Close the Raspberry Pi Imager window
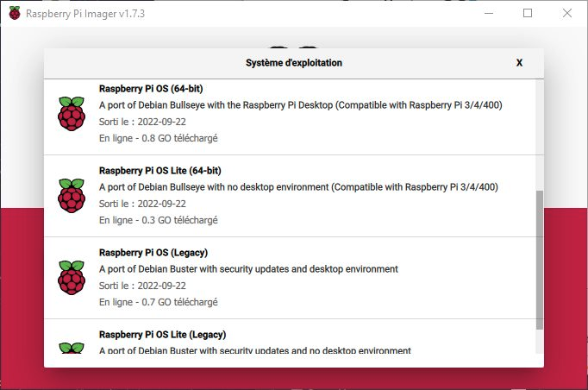The image size is (588, 390). click(567, 13)
